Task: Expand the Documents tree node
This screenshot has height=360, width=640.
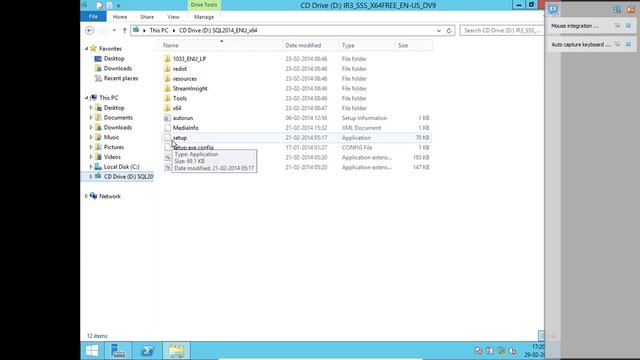Action: pos(91,118)
